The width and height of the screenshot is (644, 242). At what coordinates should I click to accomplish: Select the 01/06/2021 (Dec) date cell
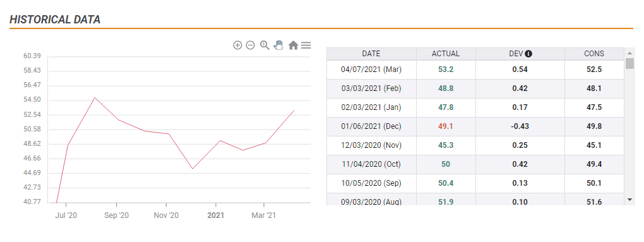pyautogui.click(x=371, y=126)
